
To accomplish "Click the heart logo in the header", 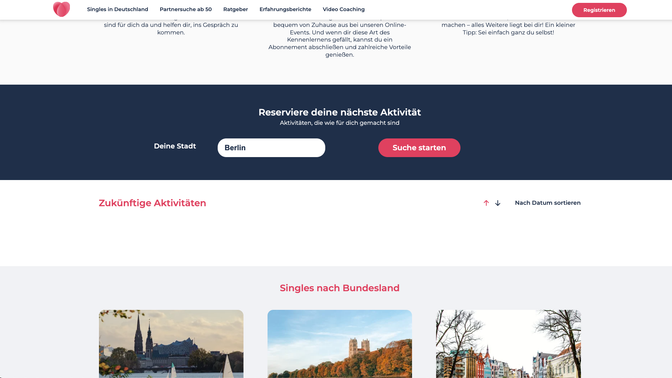I will coord(61,9).
